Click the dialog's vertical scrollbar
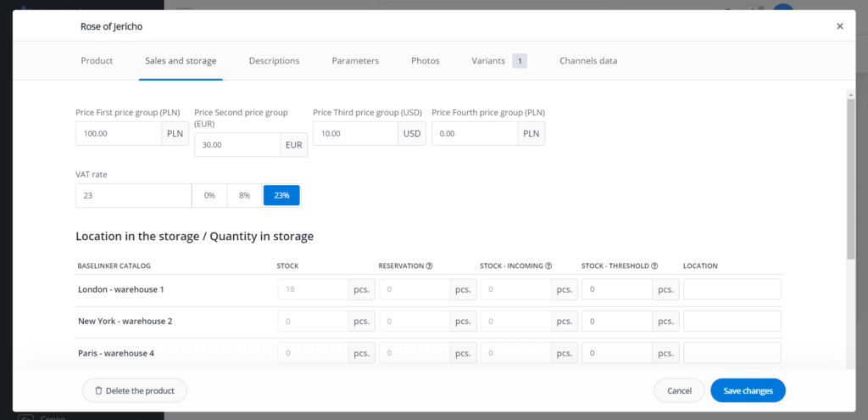 [x=851, y=179]
